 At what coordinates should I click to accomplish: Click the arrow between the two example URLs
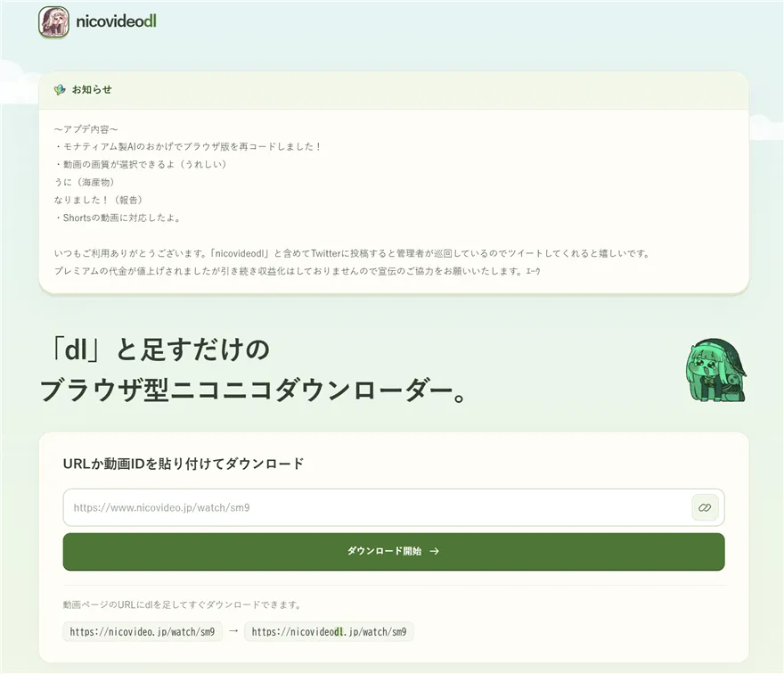point(233,631)
